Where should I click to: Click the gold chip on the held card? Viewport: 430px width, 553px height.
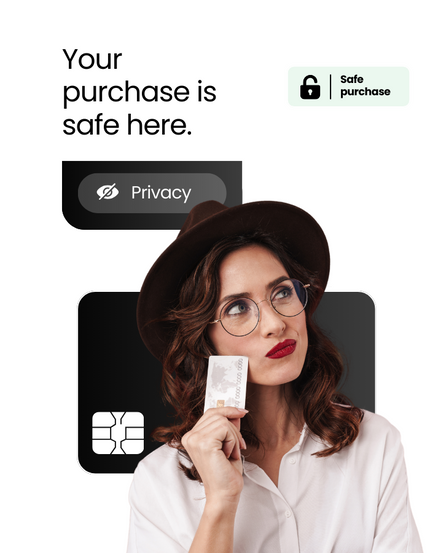click(x=220, y=404)
